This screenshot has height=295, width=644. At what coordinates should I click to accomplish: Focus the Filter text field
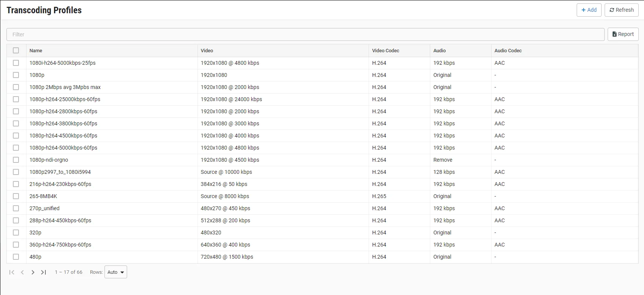tap(305, 34)
